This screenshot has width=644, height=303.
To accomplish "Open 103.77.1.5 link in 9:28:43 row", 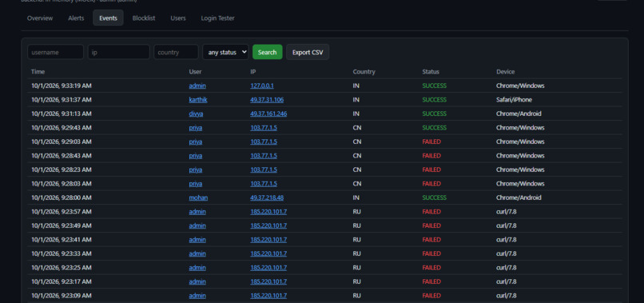I will pos(264,156).
